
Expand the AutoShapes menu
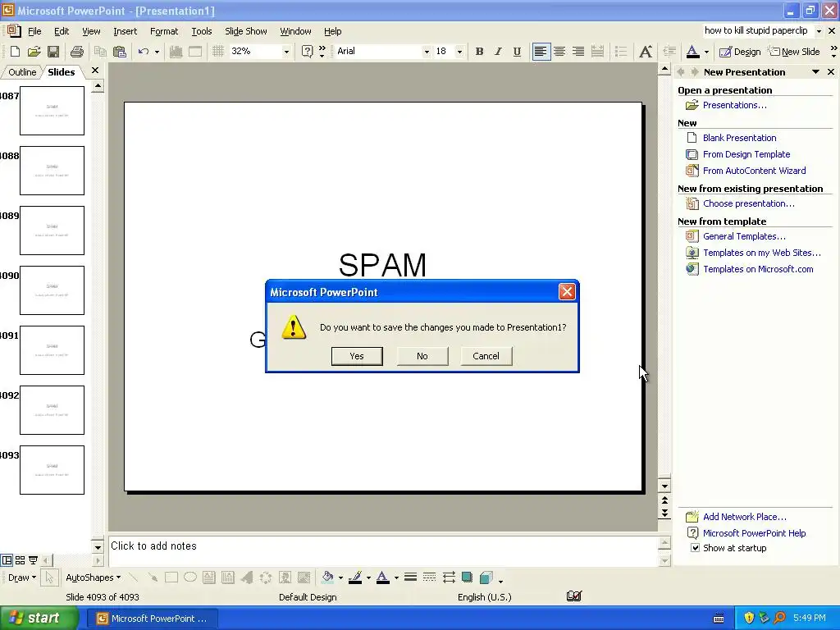tap(94, 577)
